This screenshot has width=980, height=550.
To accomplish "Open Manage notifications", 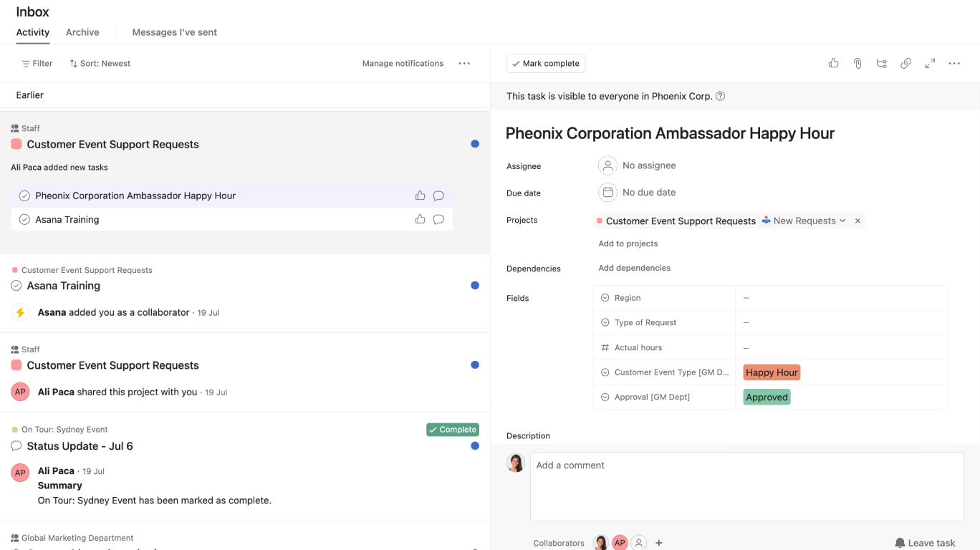I will click(403, 63).
